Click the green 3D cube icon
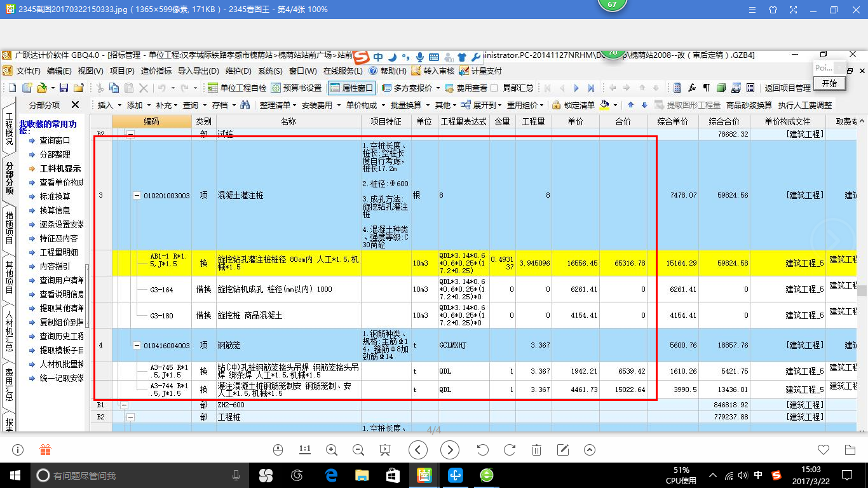Viewport: 868px width, 488px height. pos(721,88)
